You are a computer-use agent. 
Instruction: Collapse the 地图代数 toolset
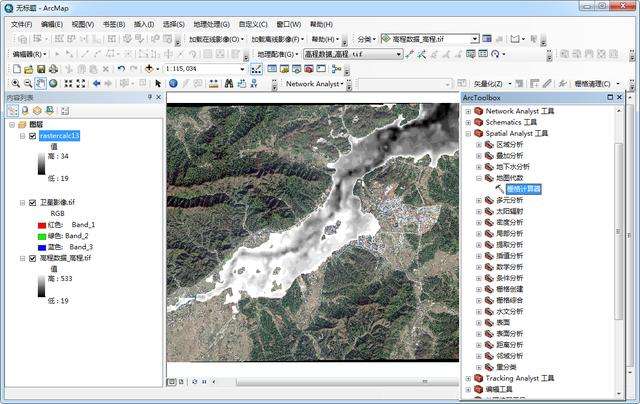(x=479, y=178)
